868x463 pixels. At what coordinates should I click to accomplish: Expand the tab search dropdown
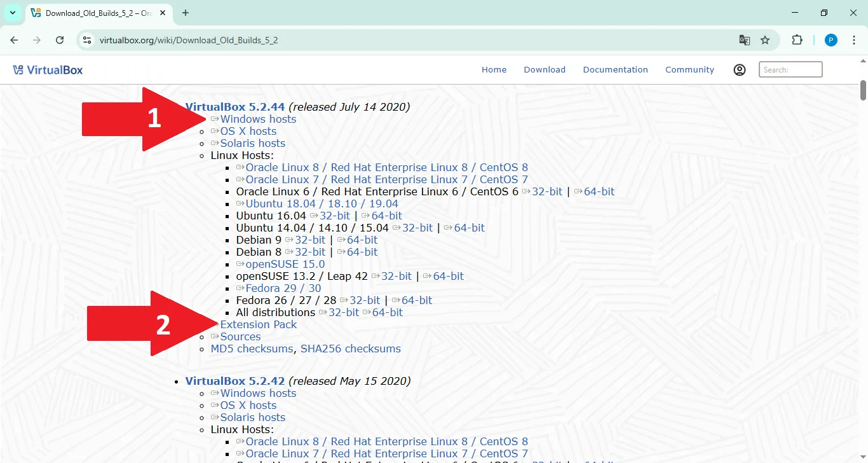point(12,13)
